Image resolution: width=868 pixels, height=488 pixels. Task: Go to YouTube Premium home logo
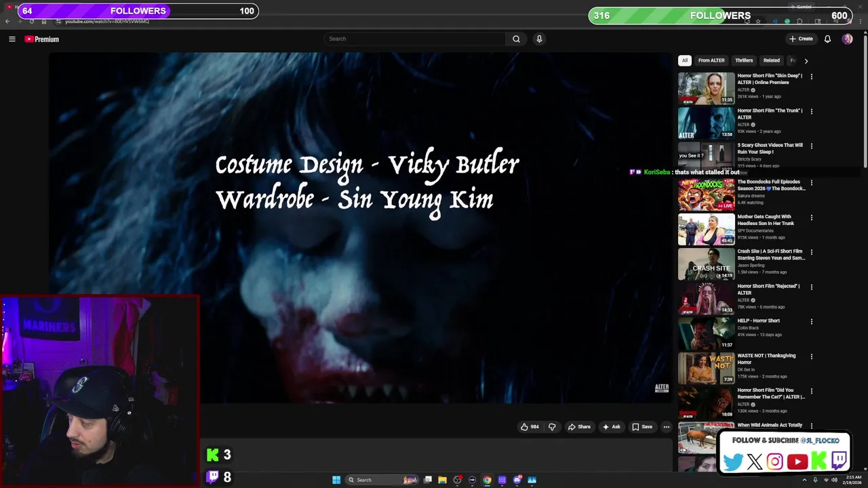(41, 39)
